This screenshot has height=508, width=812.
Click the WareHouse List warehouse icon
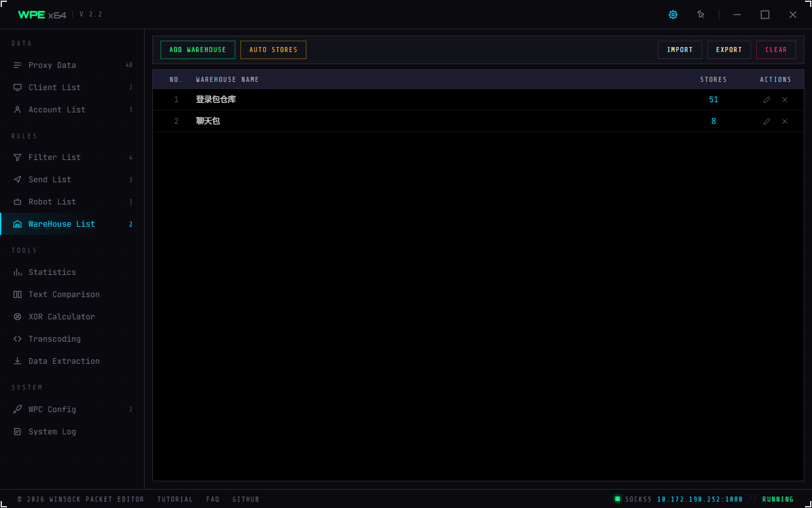click(x=17, y=224)
